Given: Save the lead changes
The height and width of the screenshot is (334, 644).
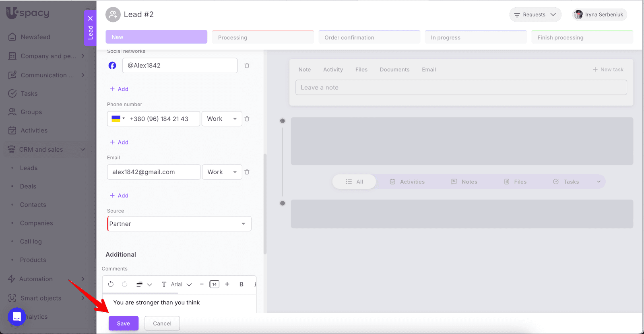Looking at the screenshot, I should (124, 324).
